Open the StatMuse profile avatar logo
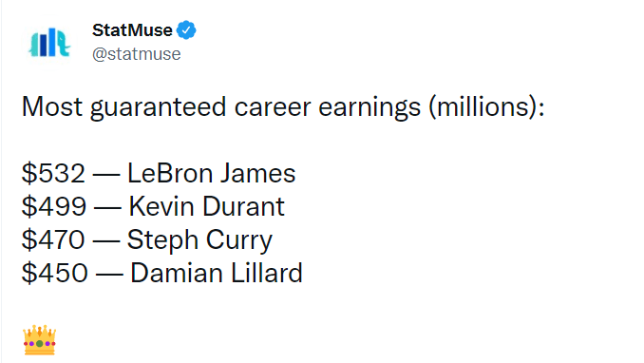This screenshot has height=363, width=644. tap(49, 43)
